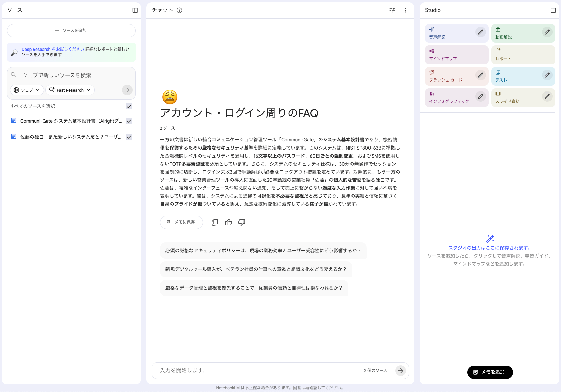Open the ウェブ source type dropdown
The image size is (561, 392).
(x=27, y=90)
